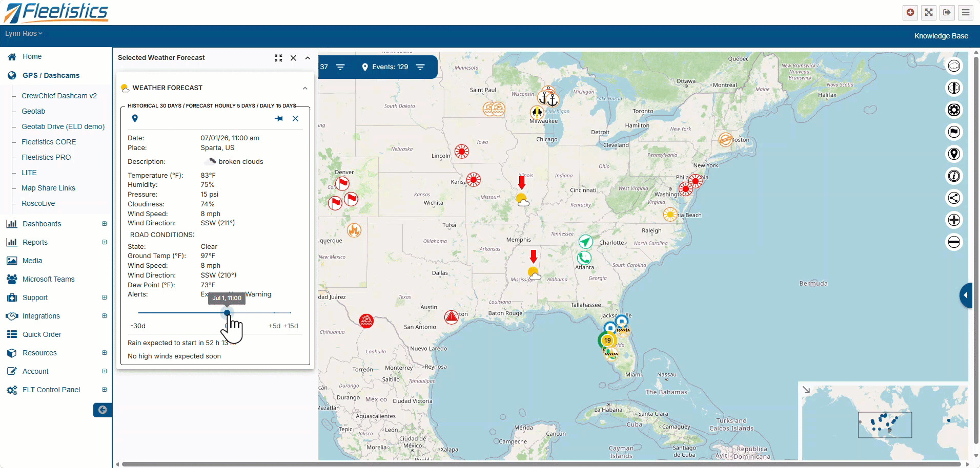Open Fleetistics PRO

click(46, 157)
